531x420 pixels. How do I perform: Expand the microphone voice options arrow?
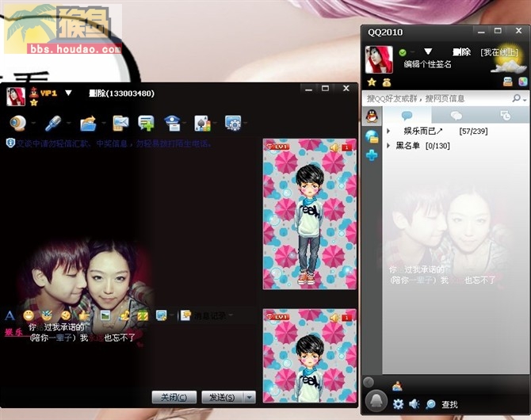(69, 123)
